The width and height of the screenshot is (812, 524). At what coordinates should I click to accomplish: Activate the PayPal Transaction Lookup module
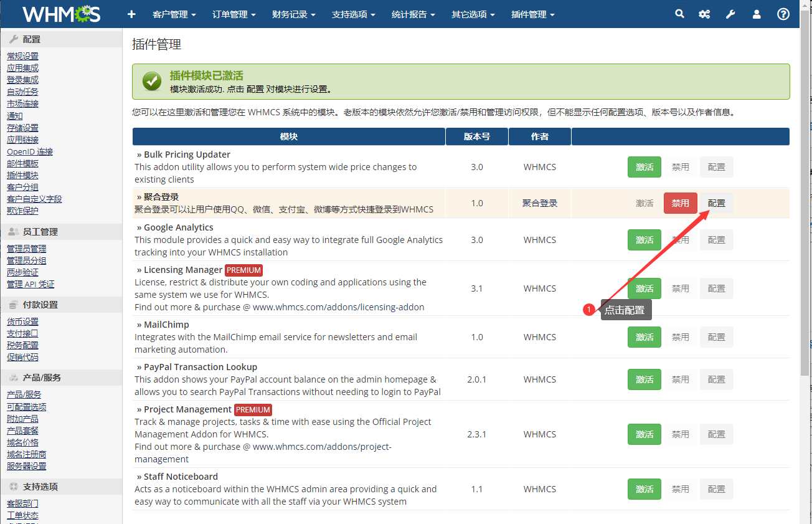[x=644, y=379]
